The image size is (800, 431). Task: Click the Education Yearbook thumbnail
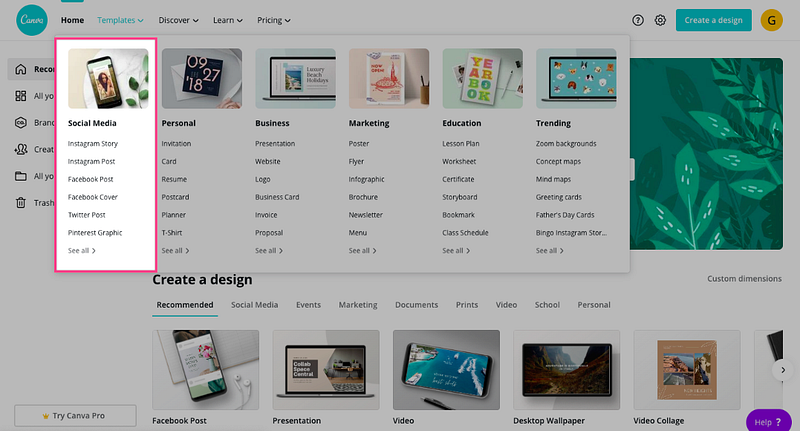[483, 78]
